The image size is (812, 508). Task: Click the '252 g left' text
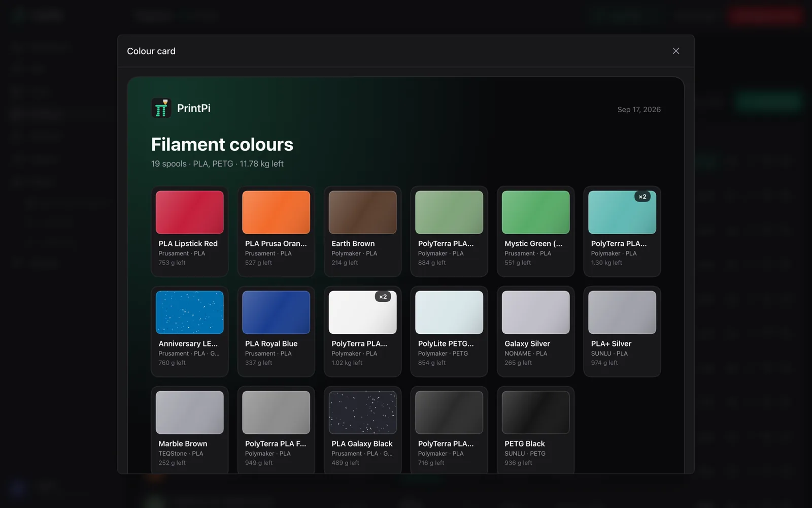[x=172, y=463]
